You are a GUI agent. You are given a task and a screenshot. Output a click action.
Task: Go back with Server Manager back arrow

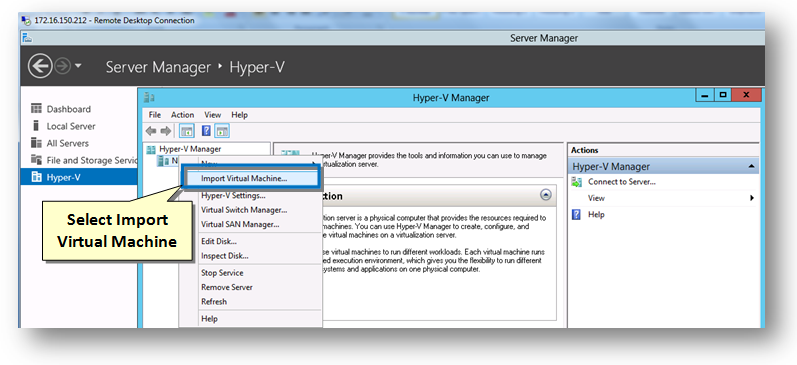[x=39, y=67]
